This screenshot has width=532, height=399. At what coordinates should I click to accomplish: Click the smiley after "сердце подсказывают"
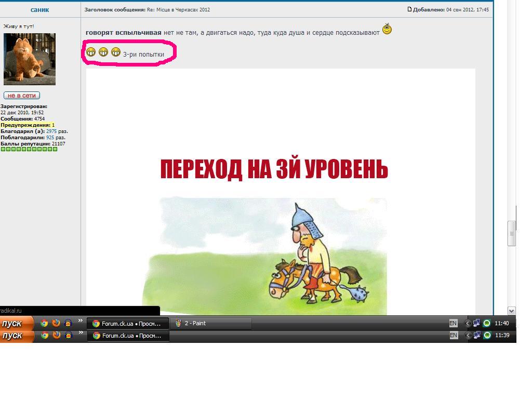pyautogui.click(x=387, y=29)
